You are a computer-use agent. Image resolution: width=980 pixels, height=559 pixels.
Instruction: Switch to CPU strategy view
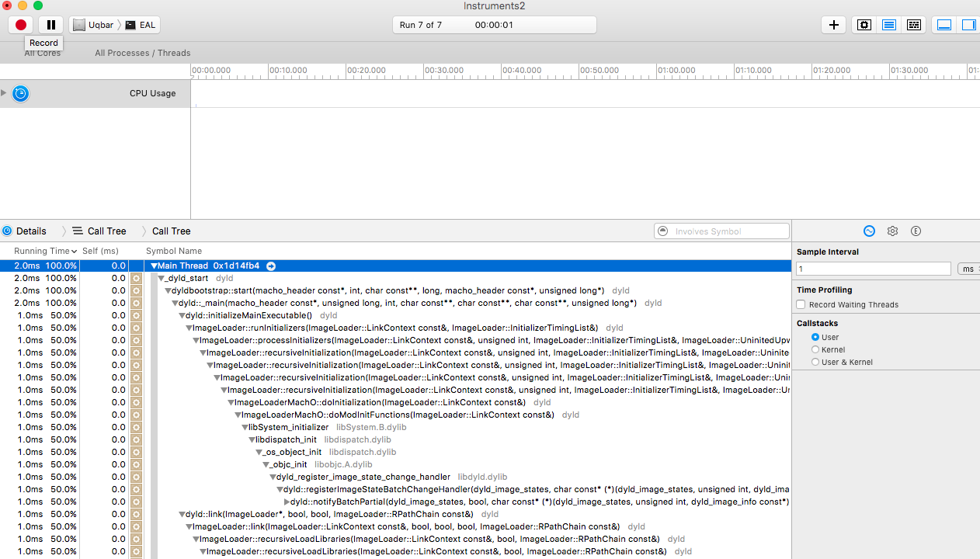click(x=864, y=25)
